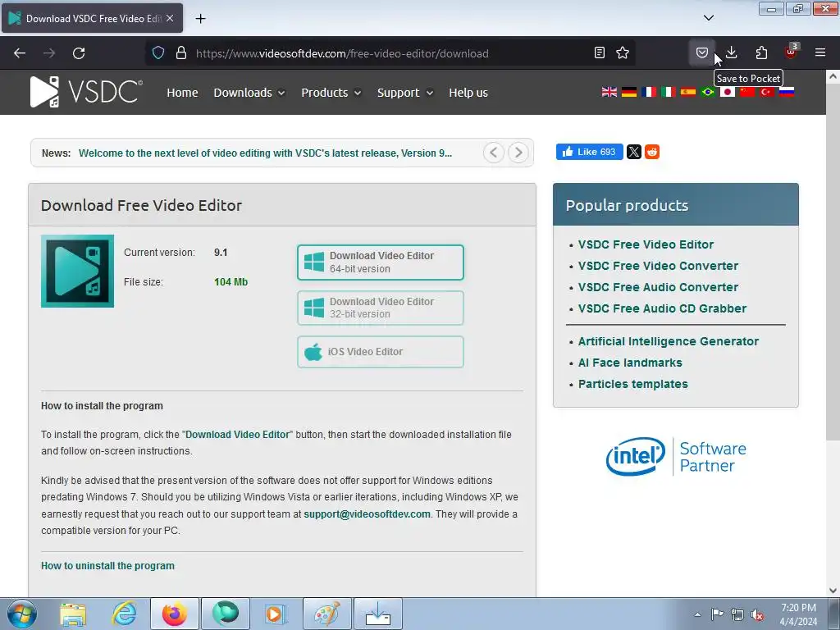Click the Save to Pocket icon
The image size is (840, 630).
tap(702, 53)
